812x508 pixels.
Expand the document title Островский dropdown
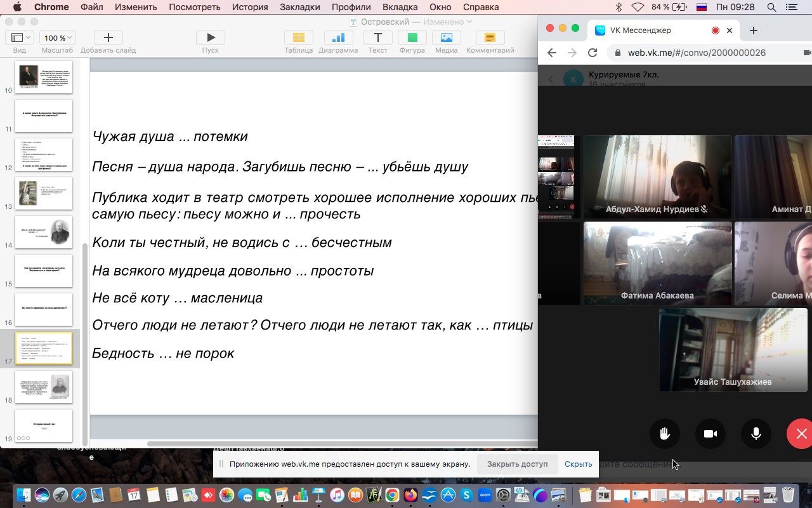point(469,22)
